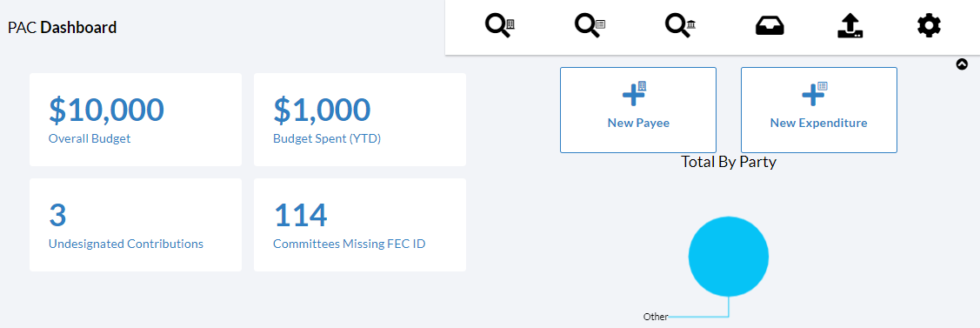Viewport: 980px width, 328px height.
Task: Select the blue pie chart slice
Action: [x=729, y=256]
